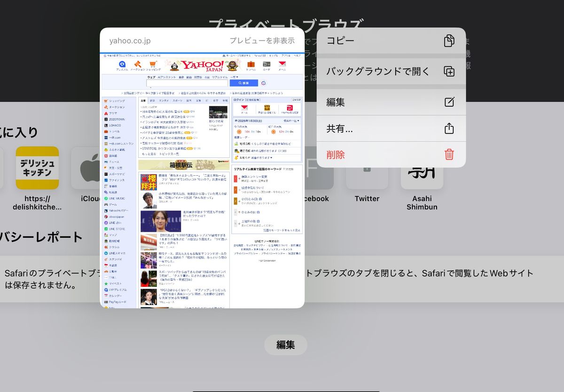Select the auction gavel icon
This screenshot has height=392, width=564.
[137, 63]
